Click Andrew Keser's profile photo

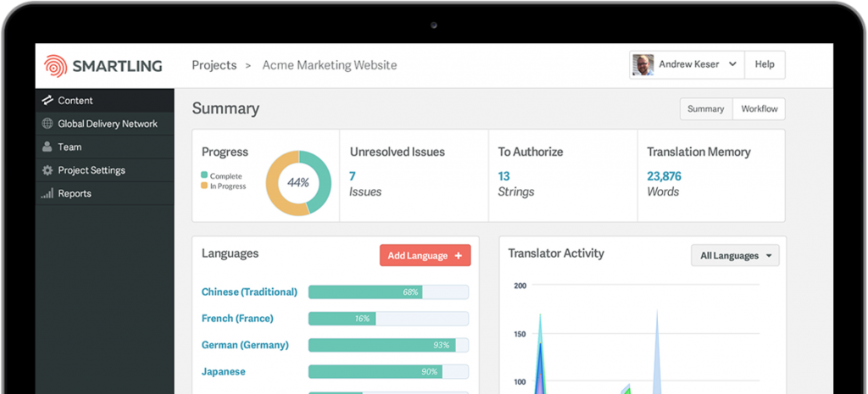643,65
